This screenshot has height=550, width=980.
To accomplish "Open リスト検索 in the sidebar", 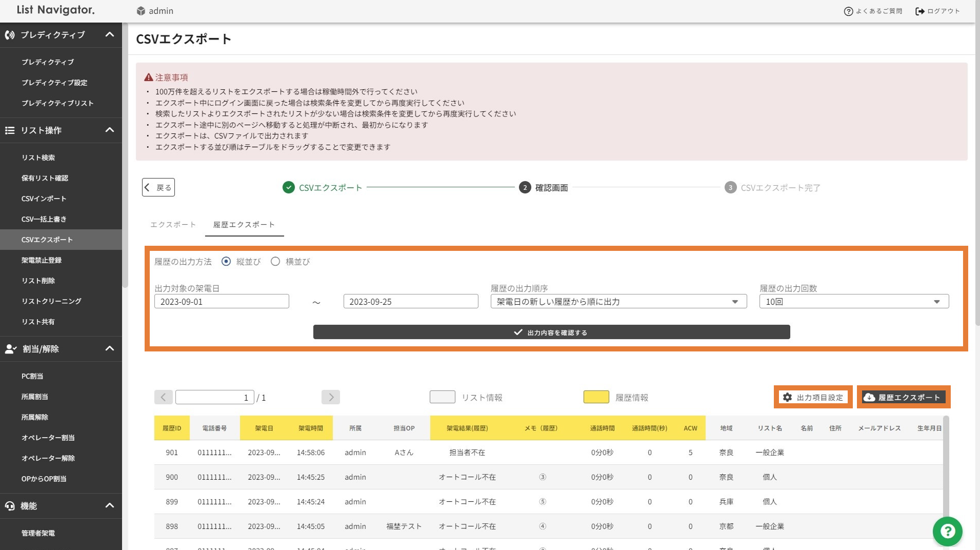I will pyautogui.click(x=38, y=158).
